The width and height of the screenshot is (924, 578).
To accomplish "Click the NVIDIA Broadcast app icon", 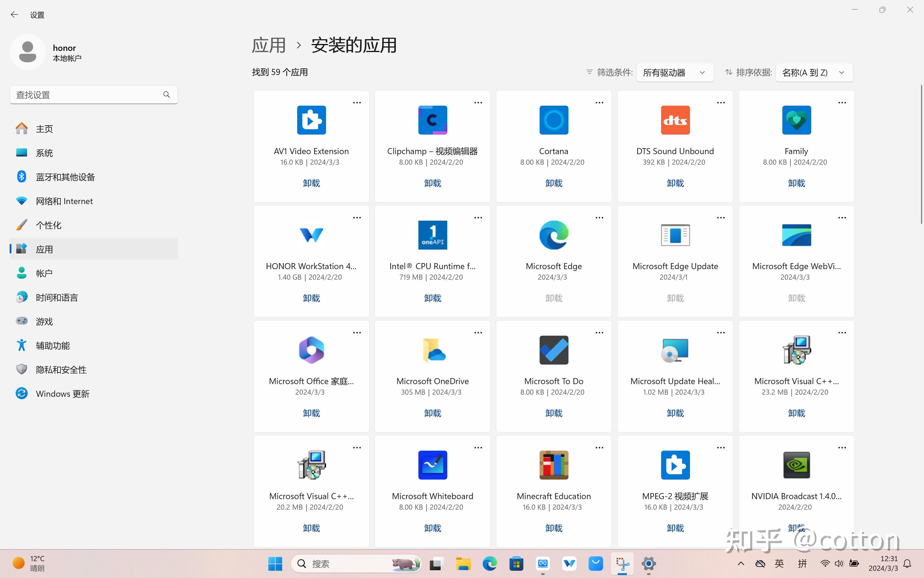I will (796, 465).
